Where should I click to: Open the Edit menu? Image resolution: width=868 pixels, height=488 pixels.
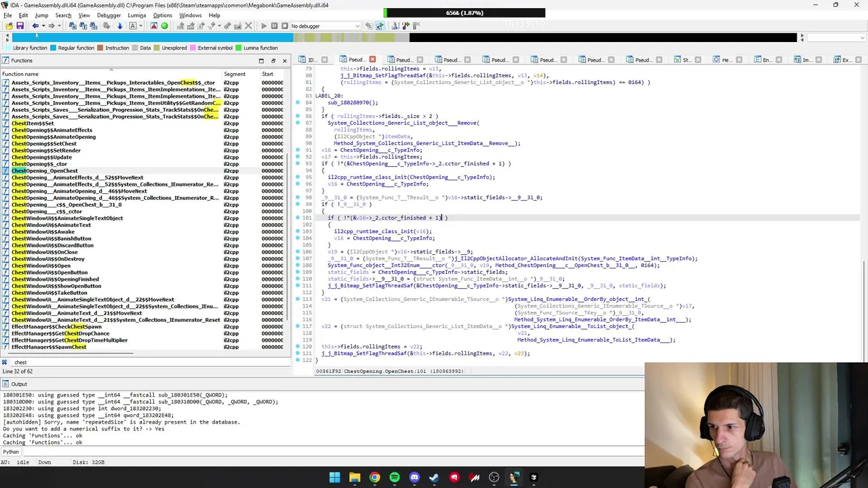[x=24, y=15]
